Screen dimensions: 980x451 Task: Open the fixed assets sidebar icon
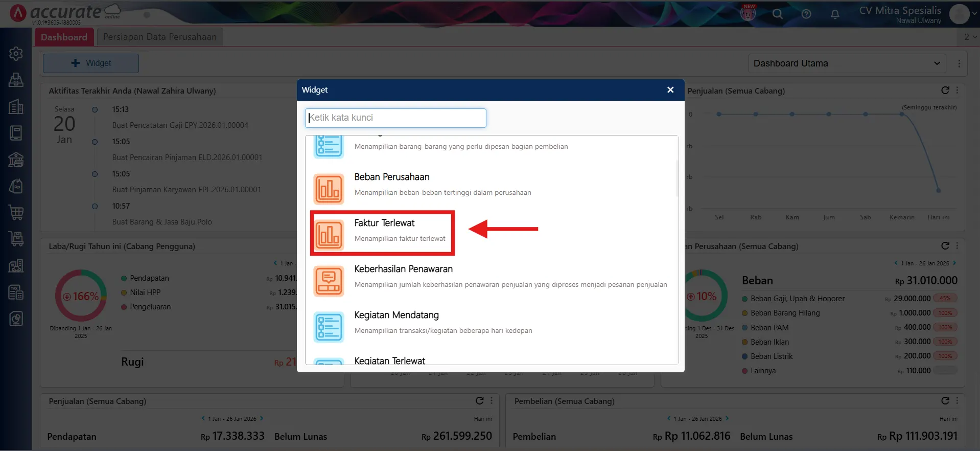(16, 266)
